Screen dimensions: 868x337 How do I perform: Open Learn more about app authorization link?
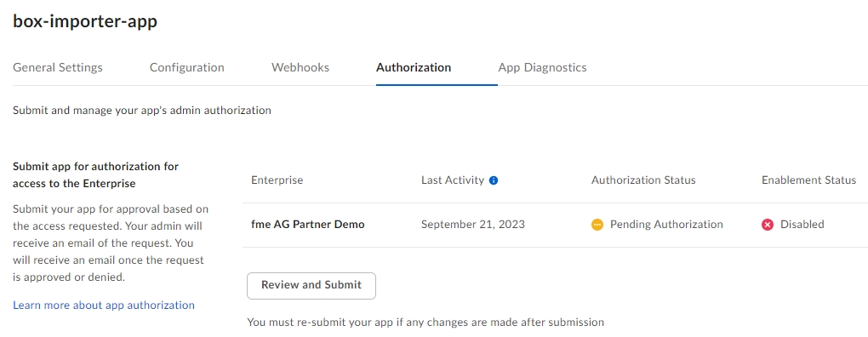[104, 305]
